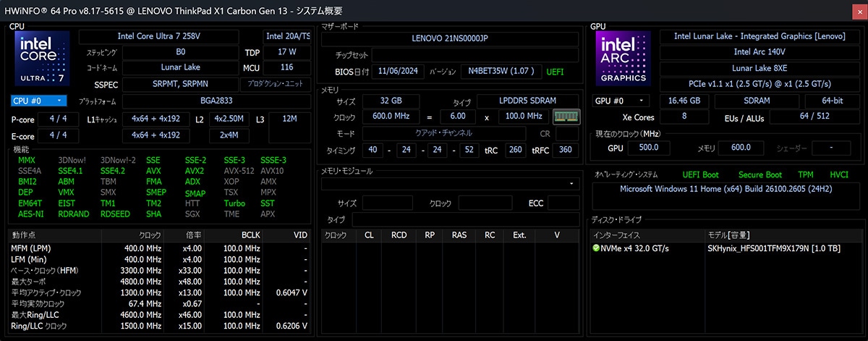The height and width of the screenshot is (341, 868).
Task: Click the AVX2 feature flag
Action: pyautogui.click(x=195, y=171)
